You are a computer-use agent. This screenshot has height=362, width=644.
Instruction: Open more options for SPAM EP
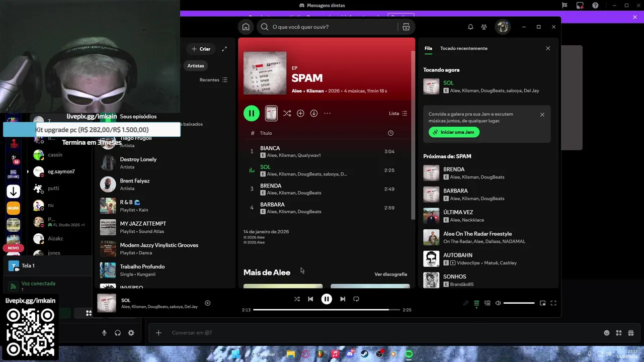click(328, 114)
